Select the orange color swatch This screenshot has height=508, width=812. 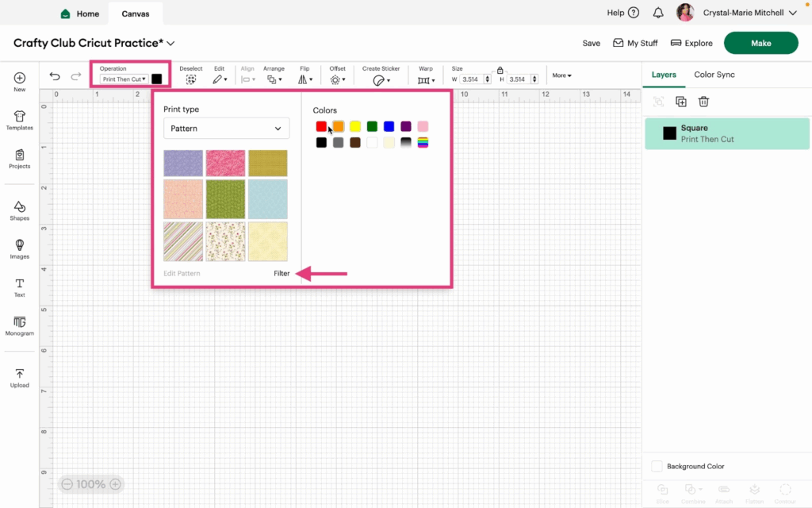(338, 126)
